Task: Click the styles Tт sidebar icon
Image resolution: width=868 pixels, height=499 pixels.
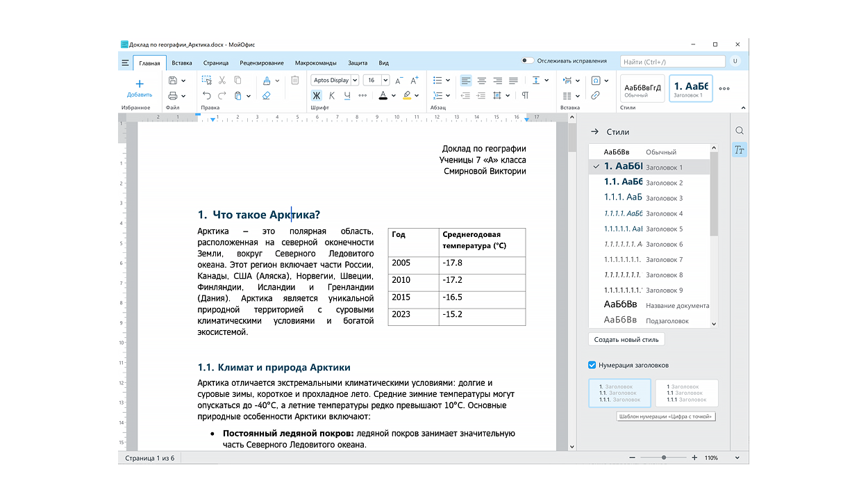Action: [740, 149]
